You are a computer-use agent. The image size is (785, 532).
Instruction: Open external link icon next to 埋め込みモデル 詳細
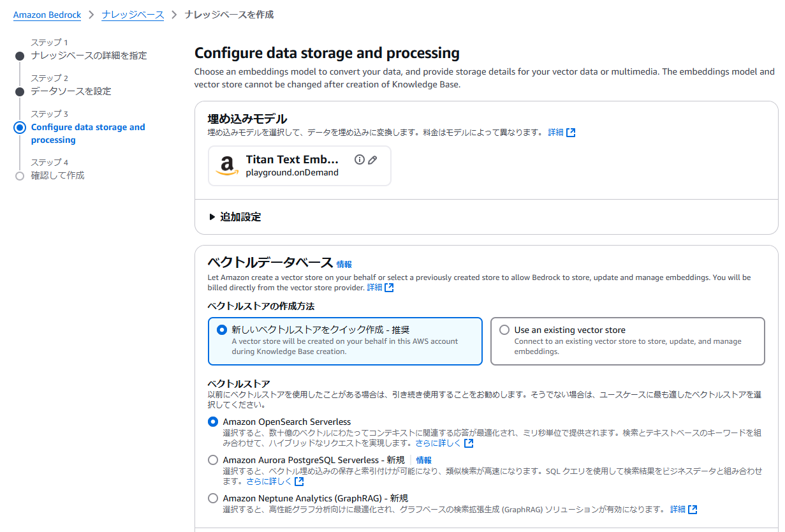point(571,133)
